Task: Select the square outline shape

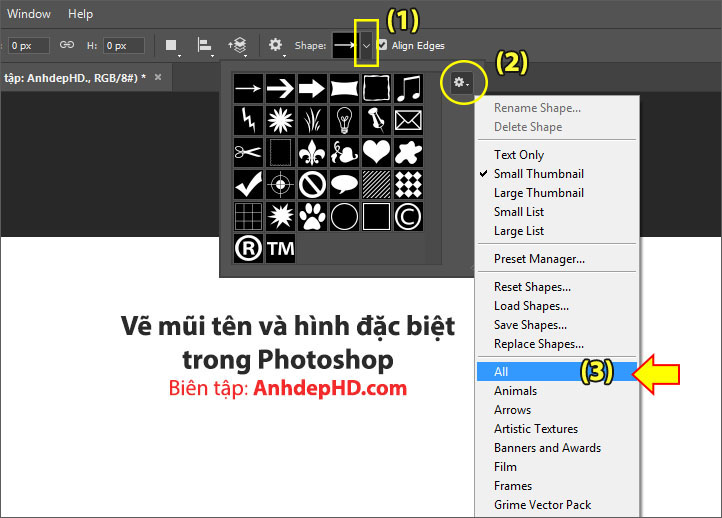Action: coord(377,216)
